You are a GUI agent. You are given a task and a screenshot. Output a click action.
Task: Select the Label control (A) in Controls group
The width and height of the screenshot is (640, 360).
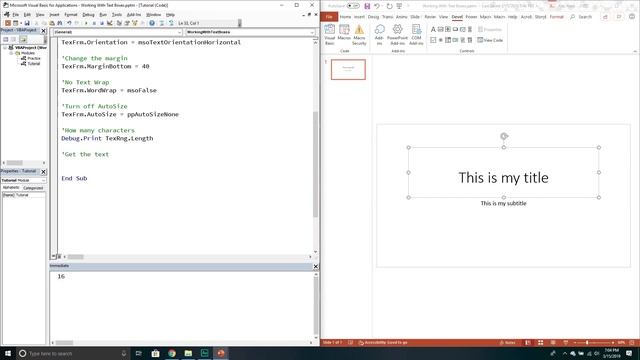(433, 29)
